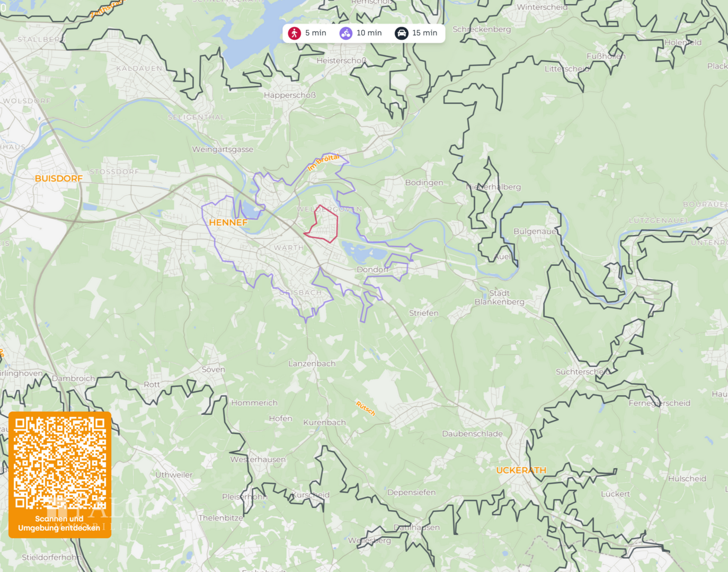The image size is (728, 572).
Task: Click the HENNEF town label
Action: pyautogui.click(x=228, y=222)
